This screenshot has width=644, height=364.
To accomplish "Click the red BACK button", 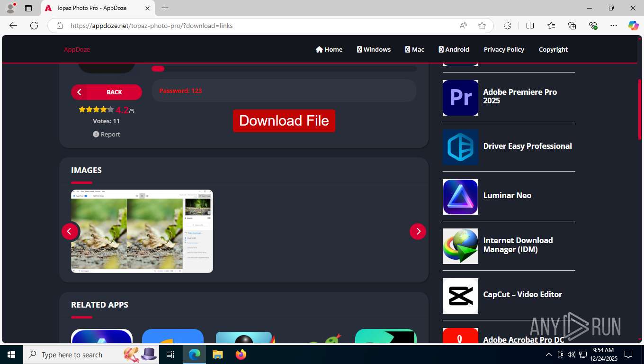I will pos(107,92).
